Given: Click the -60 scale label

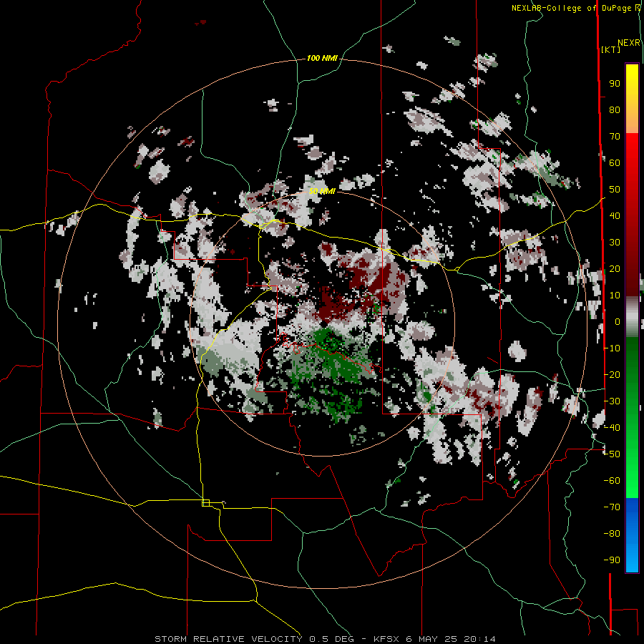Looking at the screenshot, I should tap(612, 481).
